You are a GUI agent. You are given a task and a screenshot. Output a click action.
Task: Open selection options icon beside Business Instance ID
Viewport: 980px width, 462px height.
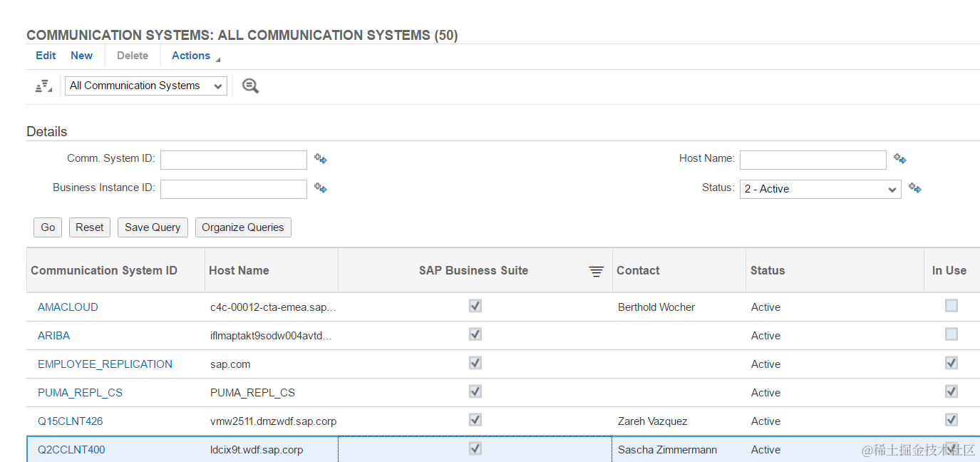pyautogui.click(x=321, y=188)
